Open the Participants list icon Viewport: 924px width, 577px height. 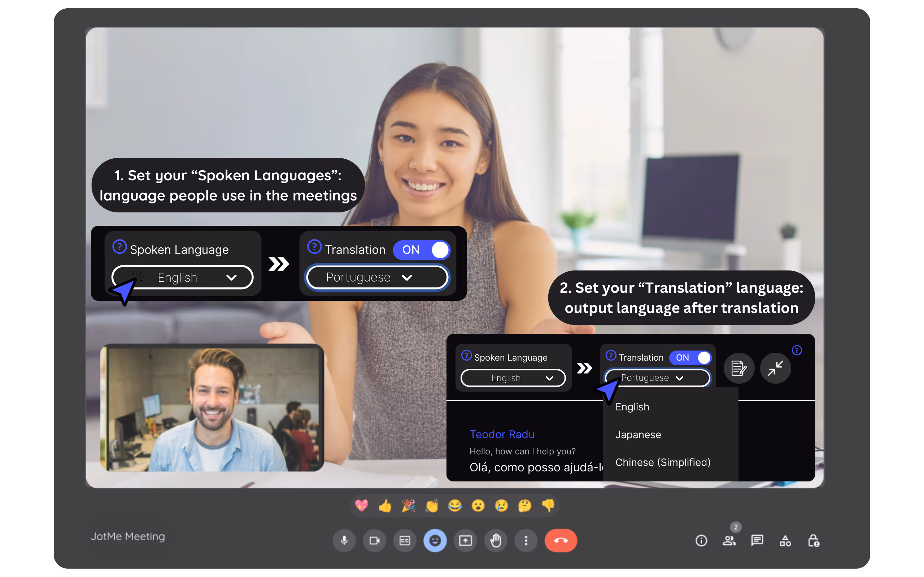coord(729,540)
